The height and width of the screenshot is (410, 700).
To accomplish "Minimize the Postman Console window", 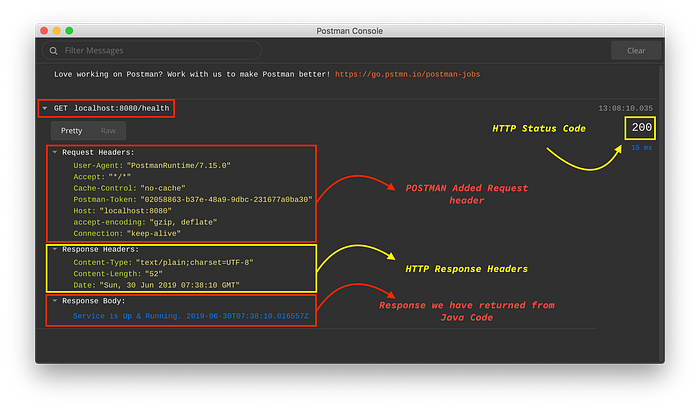I will click(x=57, y=30).
